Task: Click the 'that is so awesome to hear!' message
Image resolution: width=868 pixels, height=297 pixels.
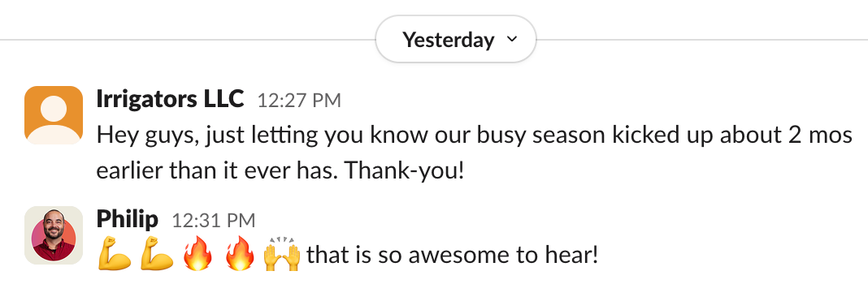Action: 452,256
